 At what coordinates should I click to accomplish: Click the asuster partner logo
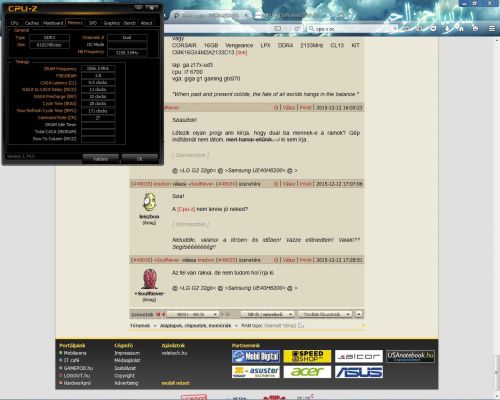coord(256,372)
